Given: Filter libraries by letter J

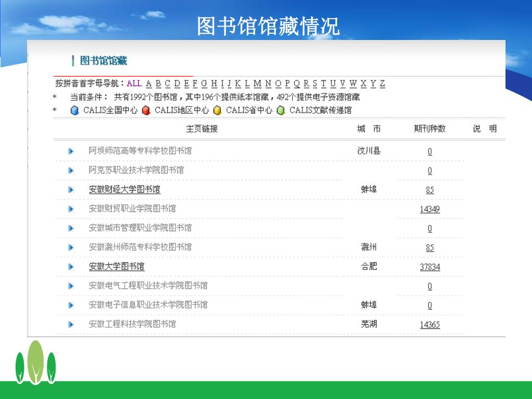Looking at the screenshot, I should pos(229,84).
